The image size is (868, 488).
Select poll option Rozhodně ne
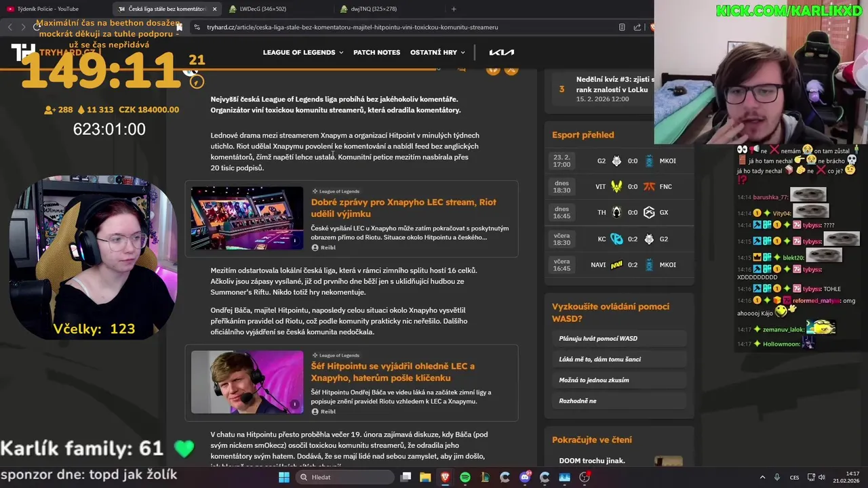(x=619, y=401)
